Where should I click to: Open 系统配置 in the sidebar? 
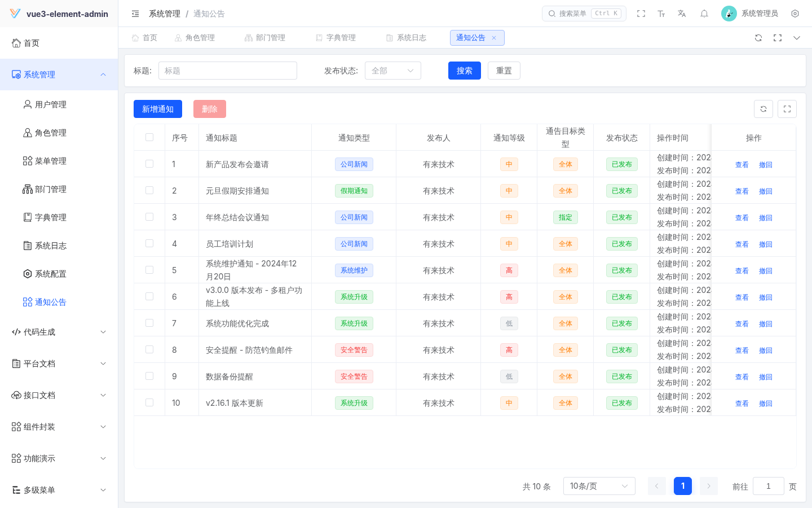pos(59,274)
